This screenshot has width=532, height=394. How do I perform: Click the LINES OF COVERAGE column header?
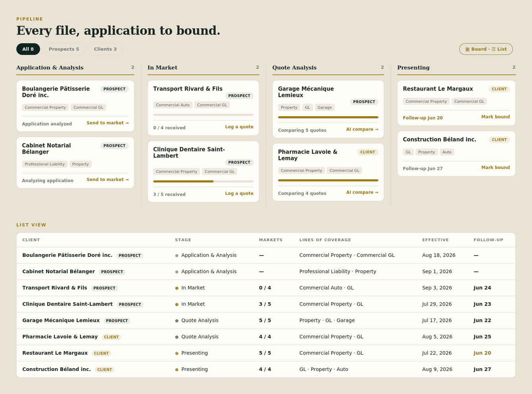325,240
